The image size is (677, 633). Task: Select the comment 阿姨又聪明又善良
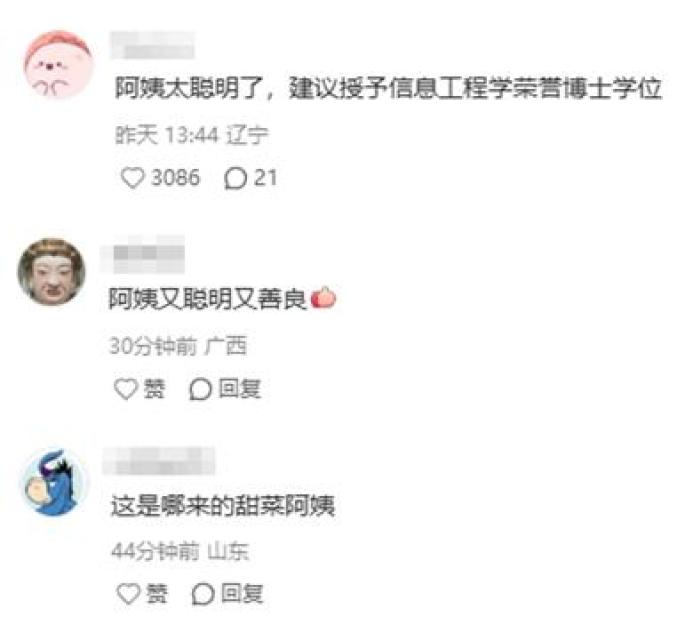click(x=222, y=298)
